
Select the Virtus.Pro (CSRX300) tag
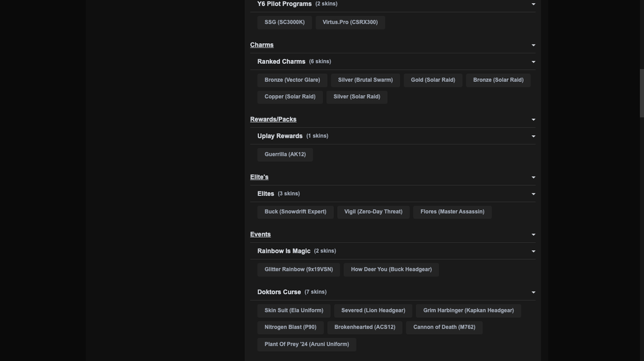tap(350, 22)
